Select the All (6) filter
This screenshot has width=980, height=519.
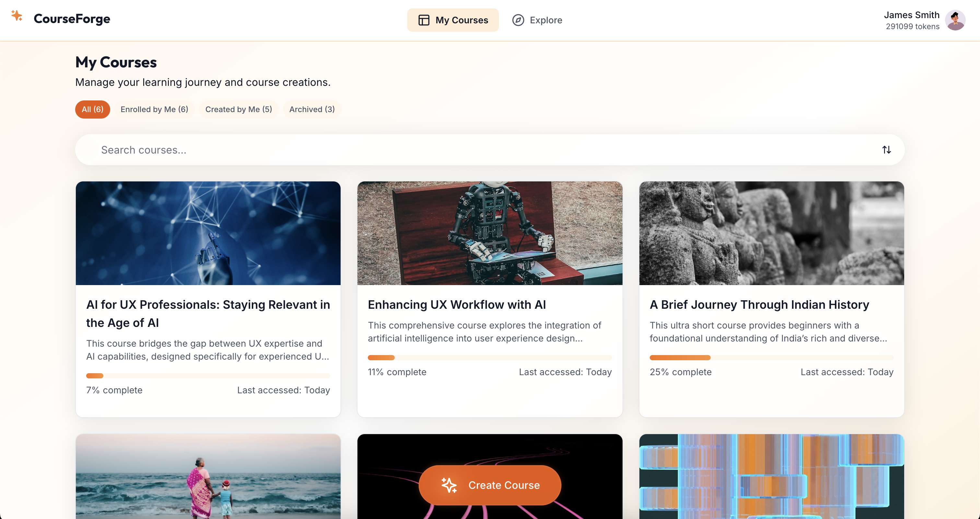[x=92, y=110]
